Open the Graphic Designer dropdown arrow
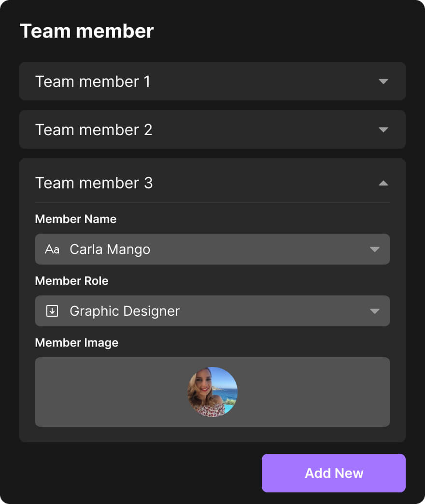The width and height of the screenshot is (425, 504). point(374,311)
